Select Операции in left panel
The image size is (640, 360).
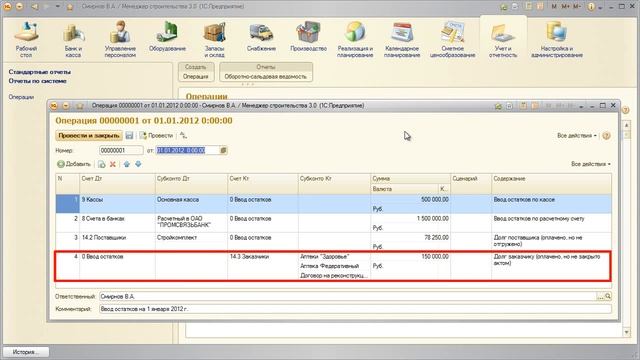[21, 97]
